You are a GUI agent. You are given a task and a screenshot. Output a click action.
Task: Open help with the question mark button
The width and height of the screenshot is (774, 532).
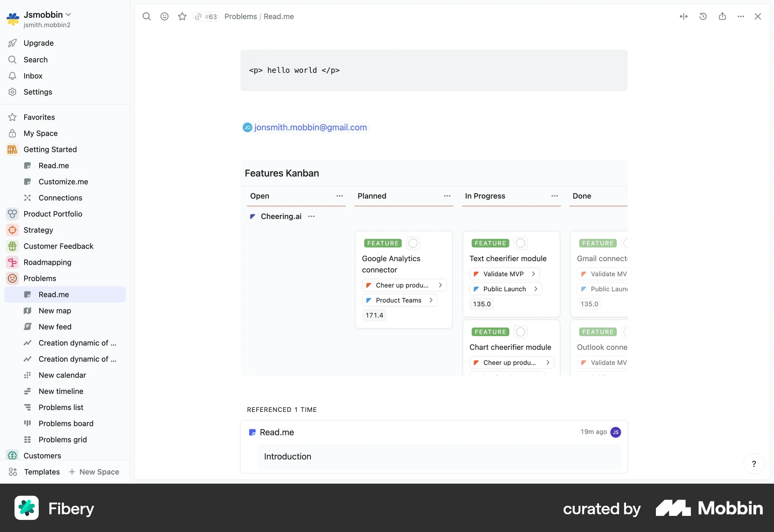753,463
